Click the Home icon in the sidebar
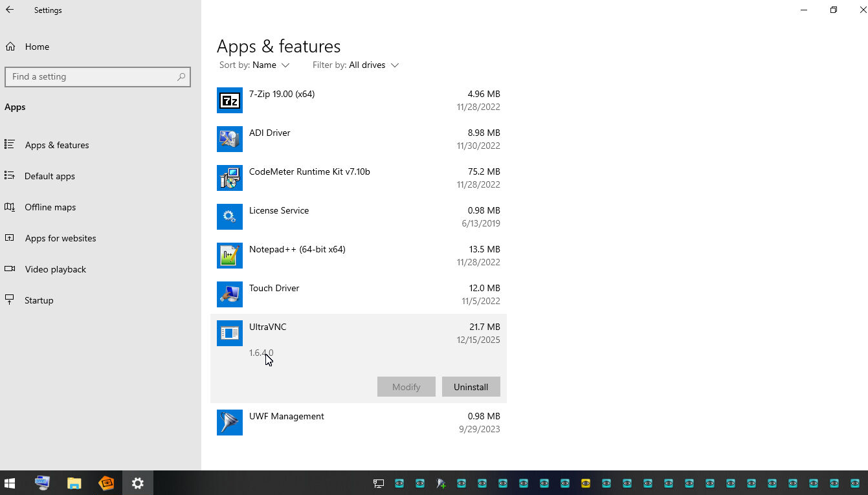 pyautogui.click(x=10, y=47)
